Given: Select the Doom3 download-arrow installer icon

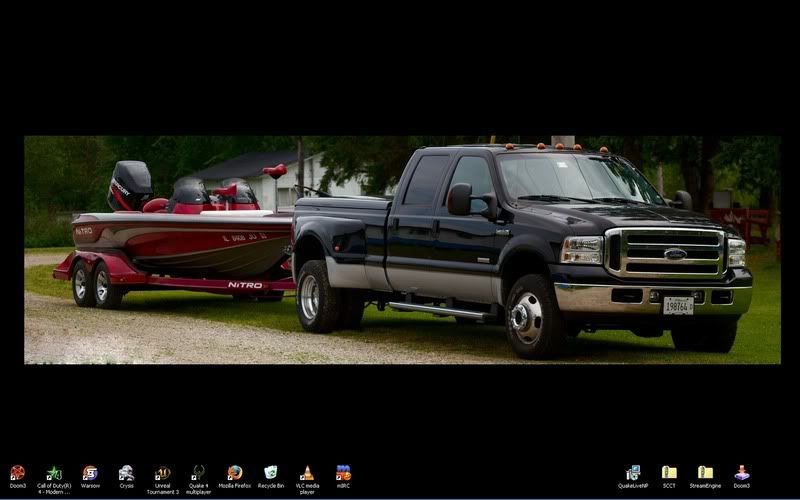Looking at the screenshot, I should point(741,473).
